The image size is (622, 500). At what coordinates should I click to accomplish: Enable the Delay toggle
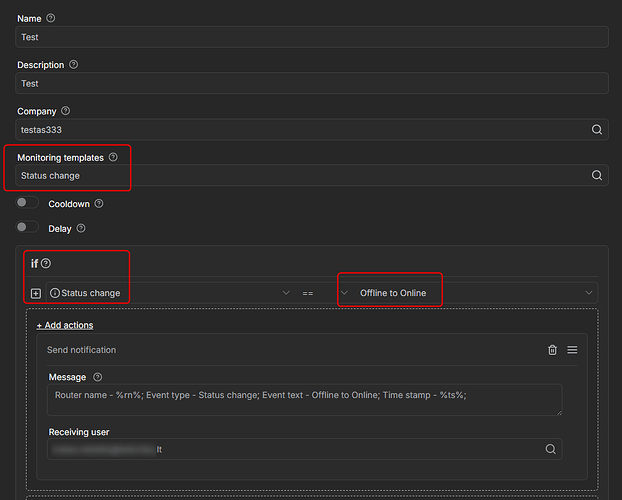27,227
